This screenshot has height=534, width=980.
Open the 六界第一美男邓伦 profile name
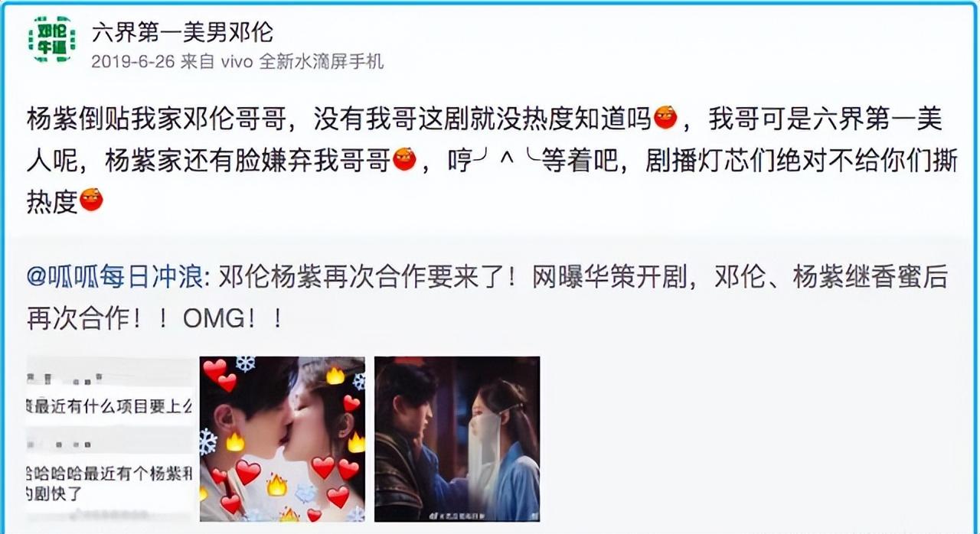[183, 31]
